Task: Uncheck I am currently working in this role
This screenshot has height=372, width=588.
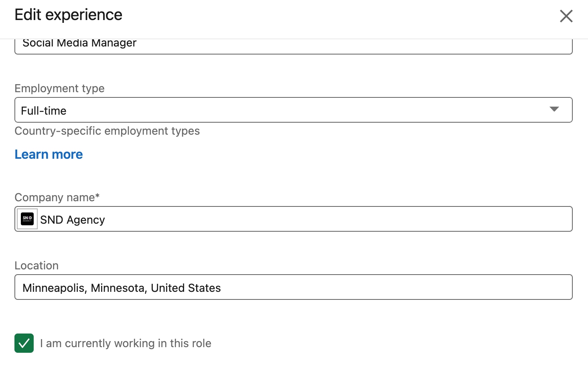Action: [24, 343]
